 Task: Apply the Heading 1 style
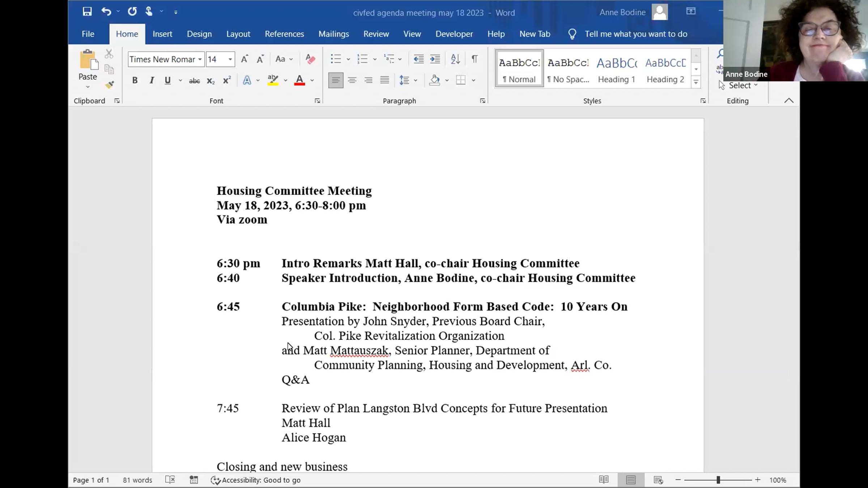[x=617, y=69]
